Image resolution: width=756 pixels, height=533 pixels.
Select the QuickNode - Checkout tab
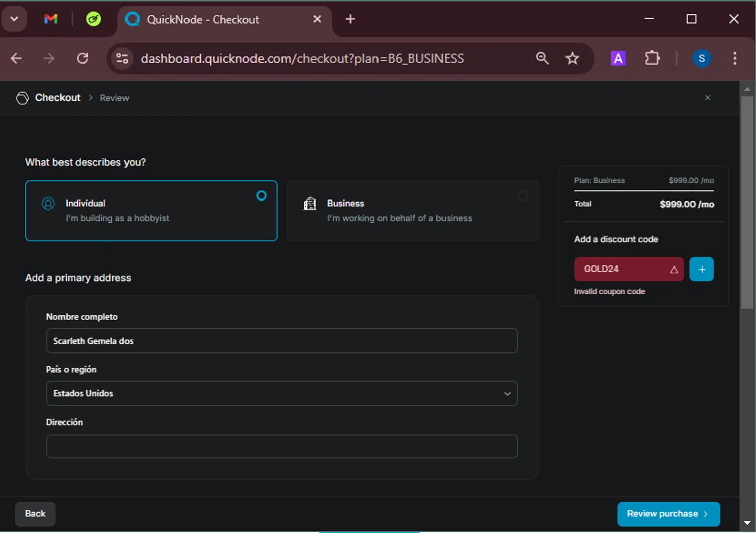[225, 19]
